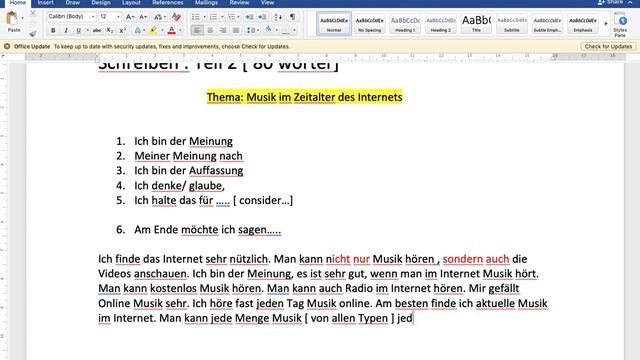Apply the Emphasis style

(583, 23)
